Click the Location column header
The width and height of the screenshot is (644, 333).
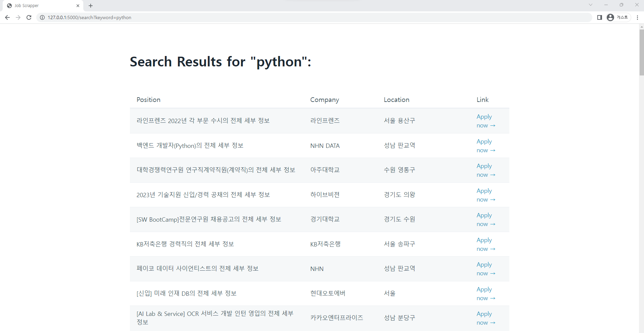point(397,100)
